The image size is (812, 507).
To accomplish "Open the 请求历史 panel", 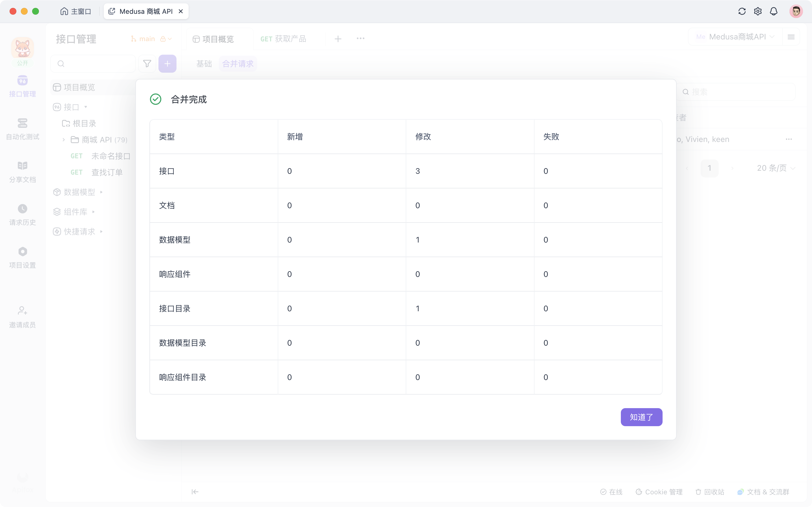I will pyautogui.click(x=22, y=214).
